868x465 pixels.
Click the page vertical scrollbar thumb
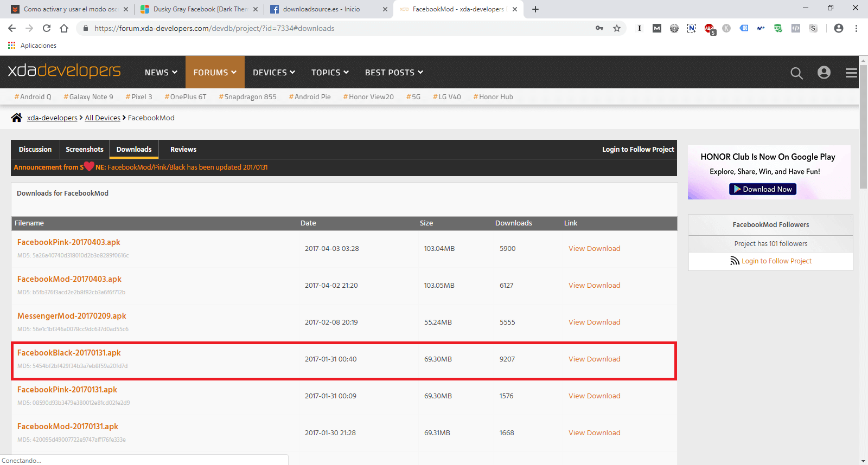(x=863, y=127)
